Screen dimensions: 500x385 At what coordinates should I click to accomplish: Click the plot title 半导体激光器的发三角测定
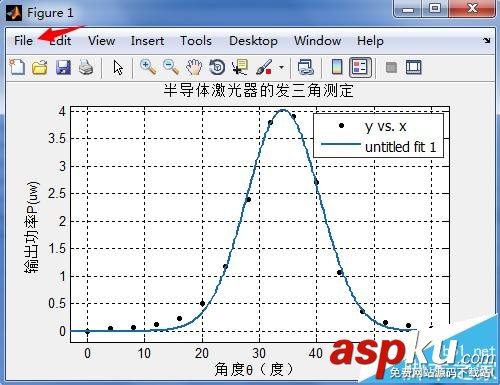tap(258, 90)
